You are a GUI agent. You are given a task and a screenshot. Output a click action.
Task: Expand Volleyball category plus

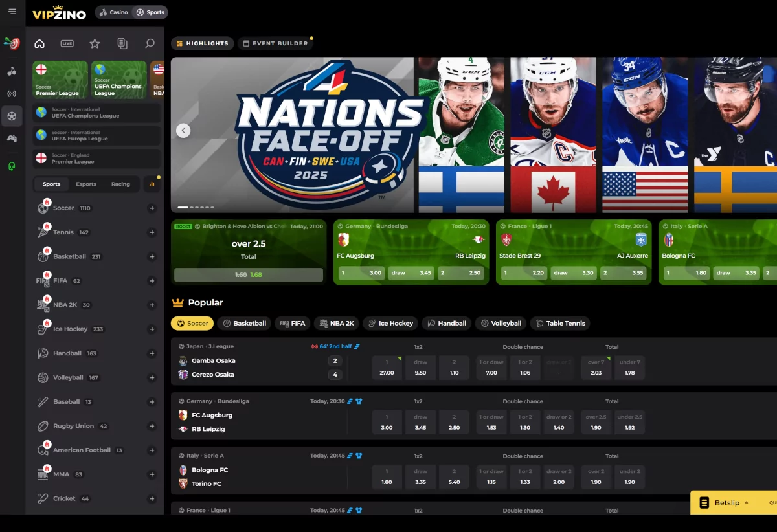tap(152, 378)
